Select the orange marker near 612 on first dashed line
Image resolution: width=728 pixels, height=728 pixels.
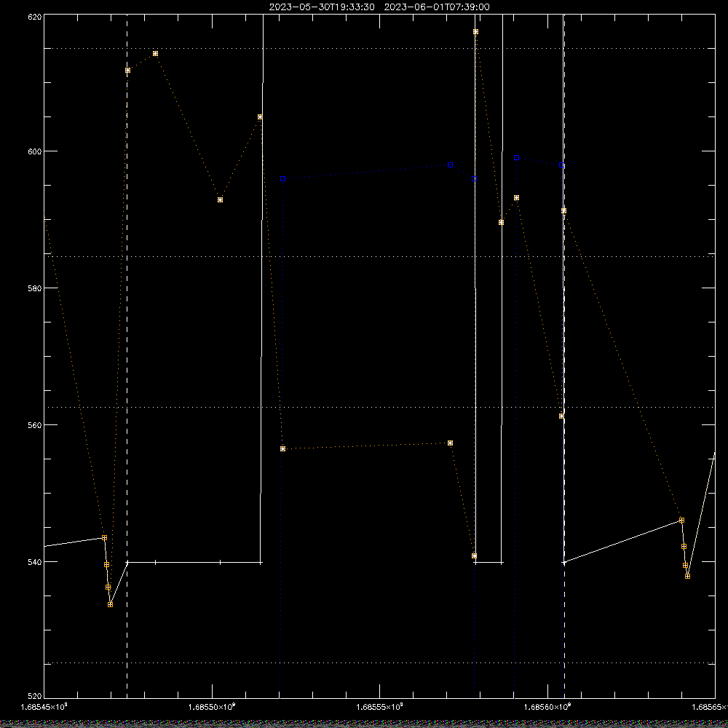[127, 71]
